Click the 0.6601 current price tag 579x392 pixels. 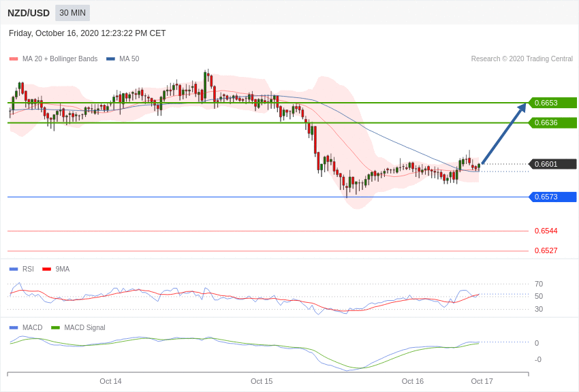tap(552, 164)
